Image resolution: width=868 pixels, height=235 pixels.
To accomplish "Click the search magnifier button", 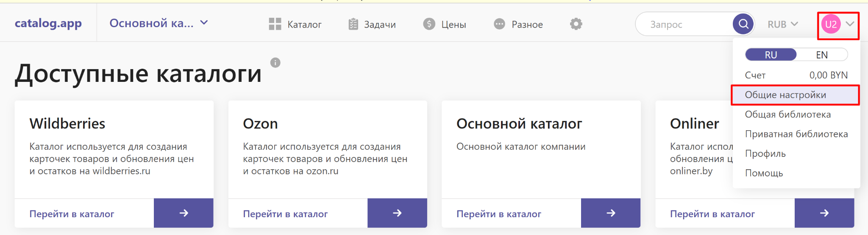I will tap(743, 24).
